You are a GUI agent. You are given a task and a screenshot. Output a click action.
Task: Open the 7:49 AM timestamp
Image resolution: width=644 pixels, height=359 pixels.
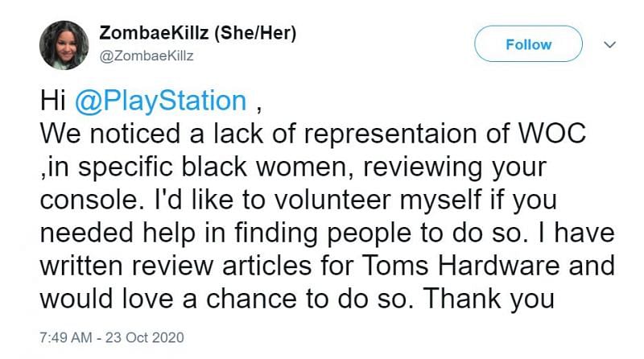tap(66, 337)
